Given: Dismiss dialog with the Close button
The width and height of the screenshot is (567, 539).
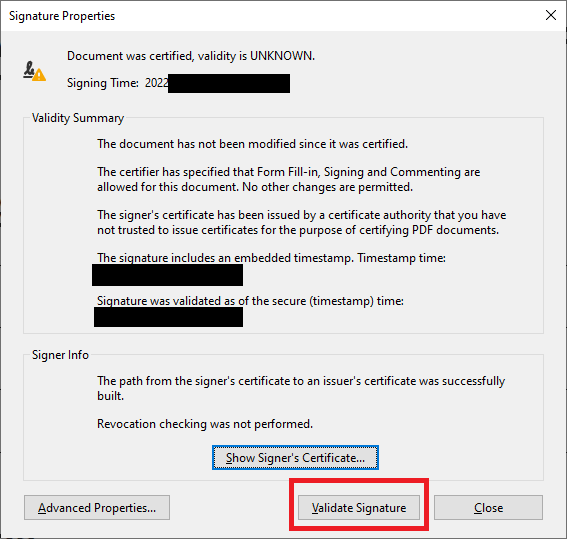Looking at the screenshot, I should [x=488, y=508].
